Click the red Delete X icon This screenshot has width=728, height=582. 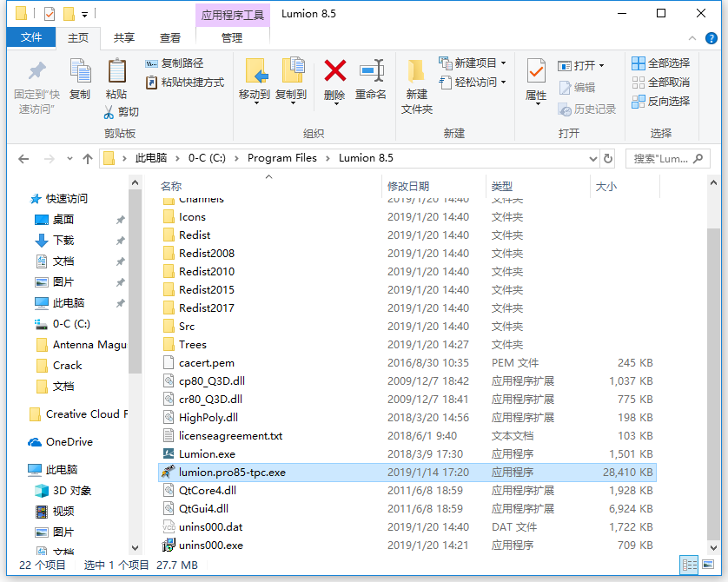pyautogui.click(x=335, y=71)
